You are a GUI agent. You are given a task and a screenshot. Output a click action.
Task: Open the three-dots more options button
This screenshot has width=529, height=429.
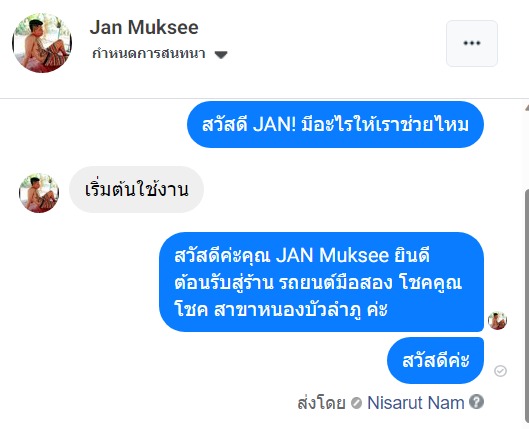click(472, 43)
